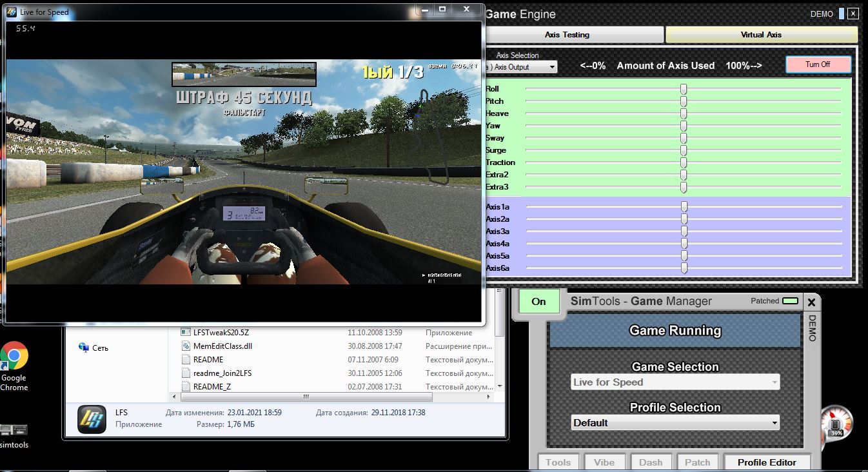Click the Pitch axis slider

tap(684, 101)
